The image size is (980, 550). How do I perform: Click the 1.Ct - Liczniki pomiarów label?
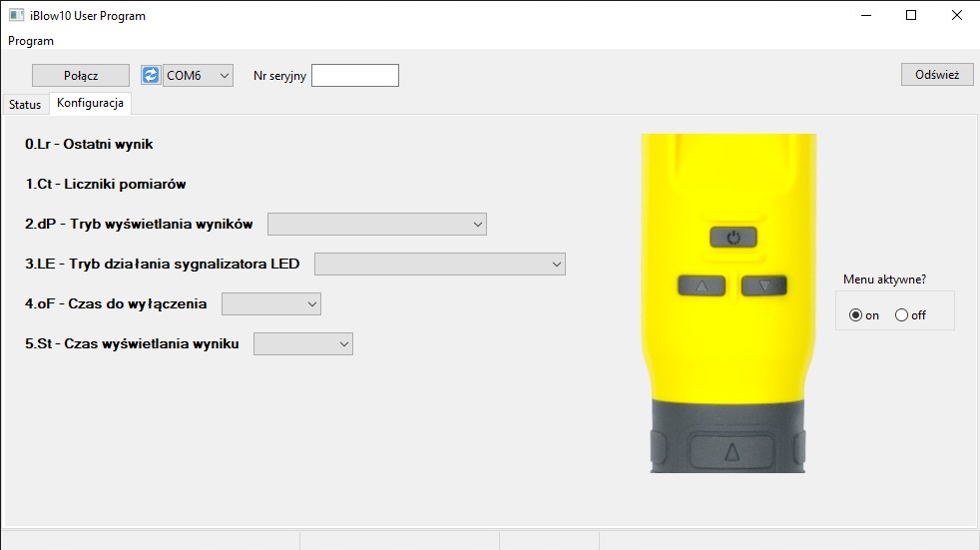(x=106, y=185)
